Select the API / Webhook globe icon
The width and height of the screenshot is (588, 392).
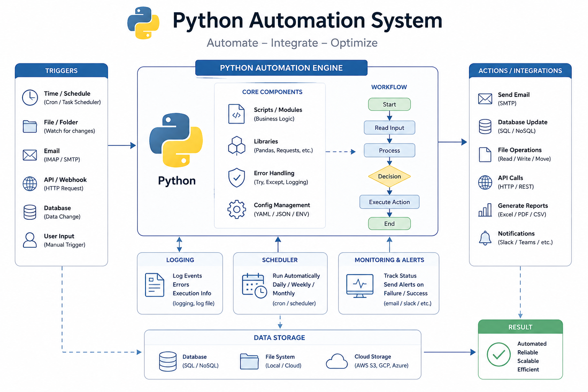pos(30,184)
